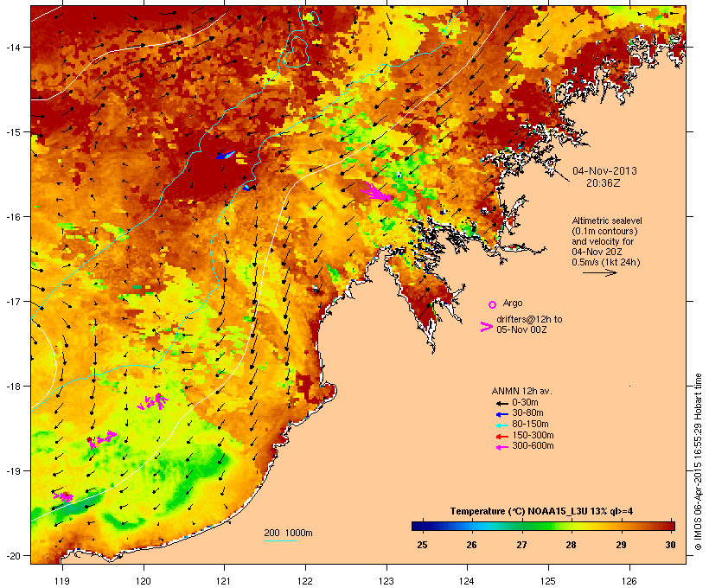Click the '30-80m' depth label

(x=527, y=413)
